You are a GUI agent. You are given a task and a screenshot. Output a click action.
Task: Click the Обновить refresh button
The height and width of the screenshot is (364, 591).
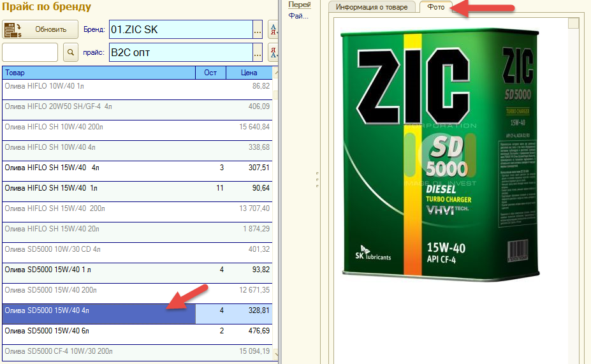(40, 29)
